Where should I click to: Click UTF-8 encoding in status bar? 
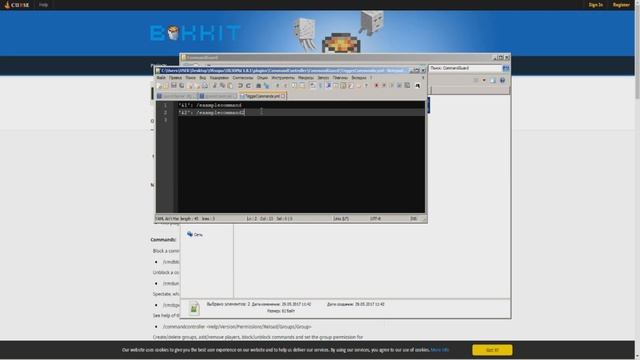tap(375, 219)
